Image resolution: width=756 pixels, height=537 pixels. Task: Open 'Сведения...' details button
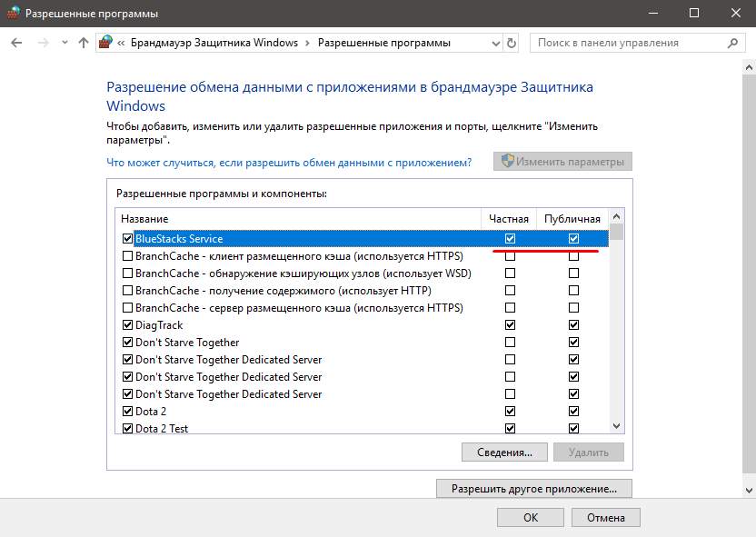click(x=504, y=452)
